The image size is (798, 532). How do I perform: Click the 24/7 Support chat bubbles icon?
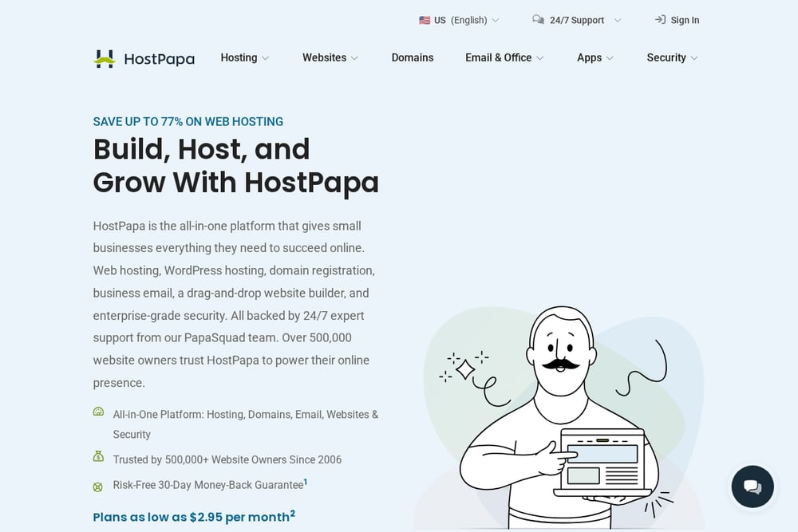tap(538, 20)
